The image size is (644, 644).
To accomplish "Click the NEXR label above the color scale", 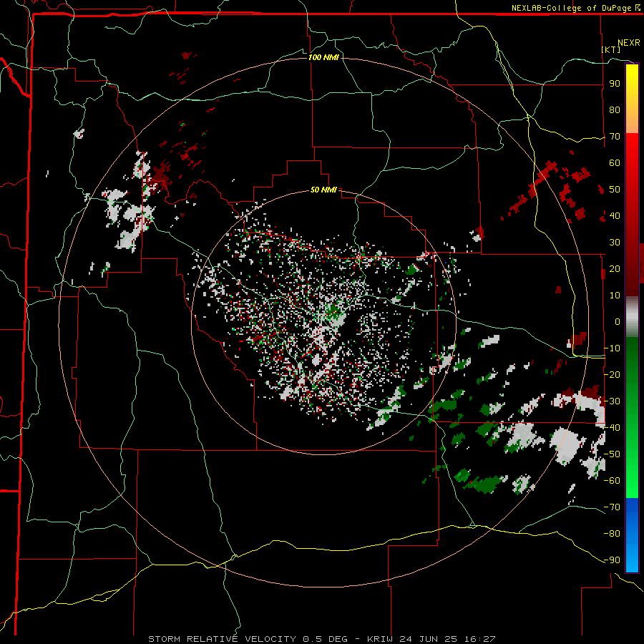I will [629, 43].
